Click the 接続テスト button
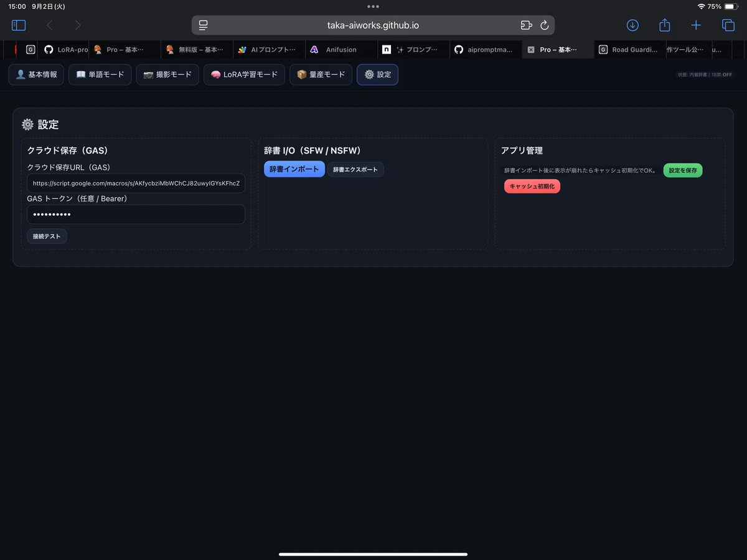The width and height of the screenshot is (747, 560). click(47, 236)
